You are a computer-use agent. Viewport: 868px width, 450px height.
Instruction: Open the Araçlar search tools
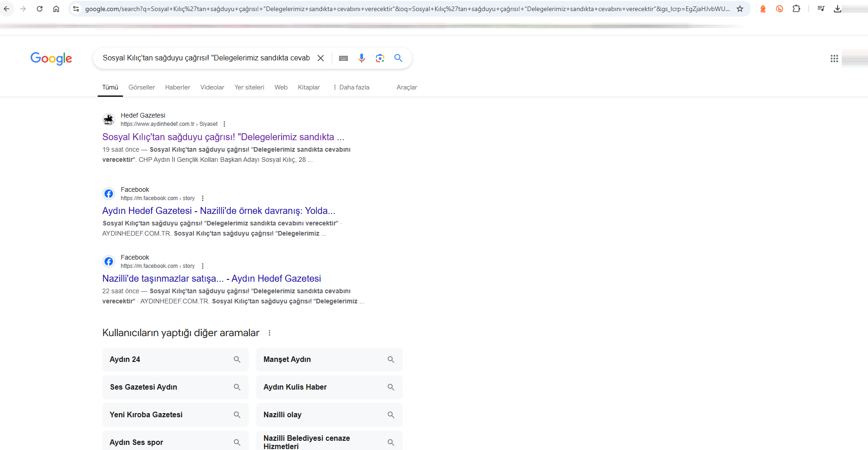pos(407,87)
